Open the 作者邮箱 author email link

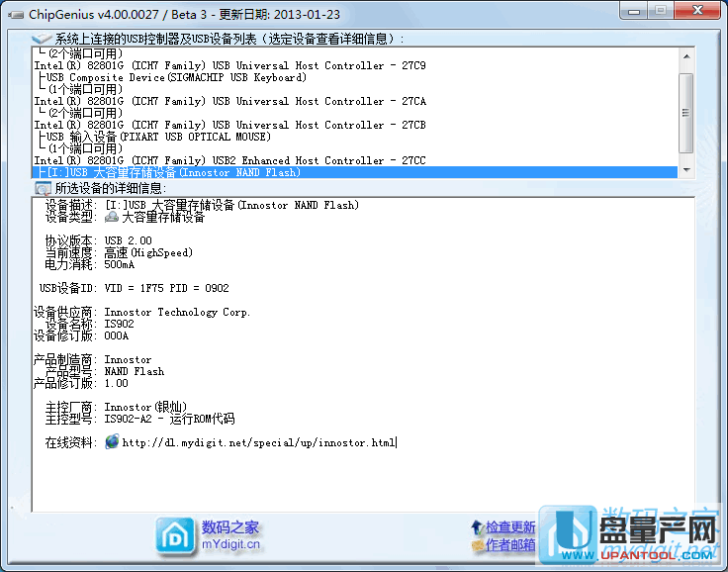[510, 544]
